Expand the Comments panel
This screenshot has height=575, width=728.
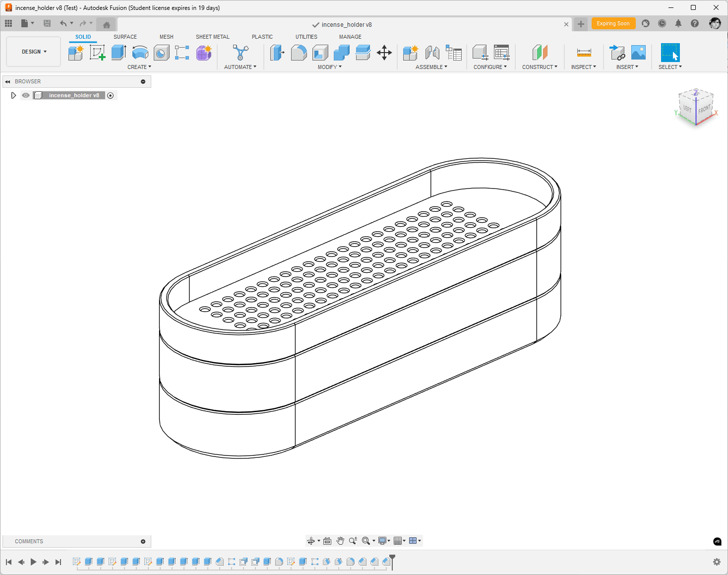coord(143,541)
